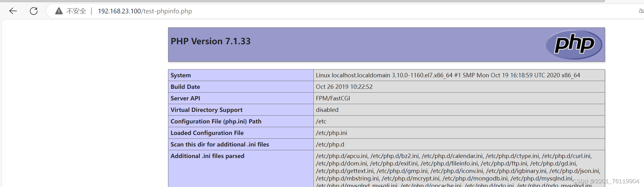This screenshot has width=644, height=187.
Task: Select 'Scan this dir for additional .ini files'
Action: coord(220,144)
